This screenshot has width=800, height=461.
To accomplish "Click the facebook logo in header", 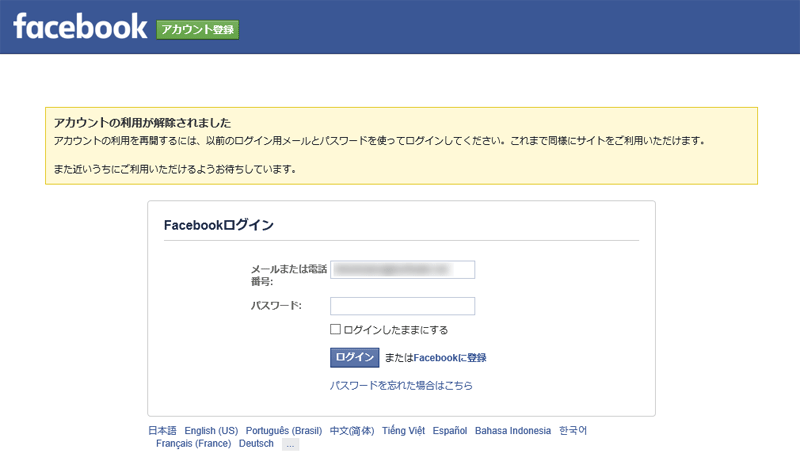I will 80,27.
